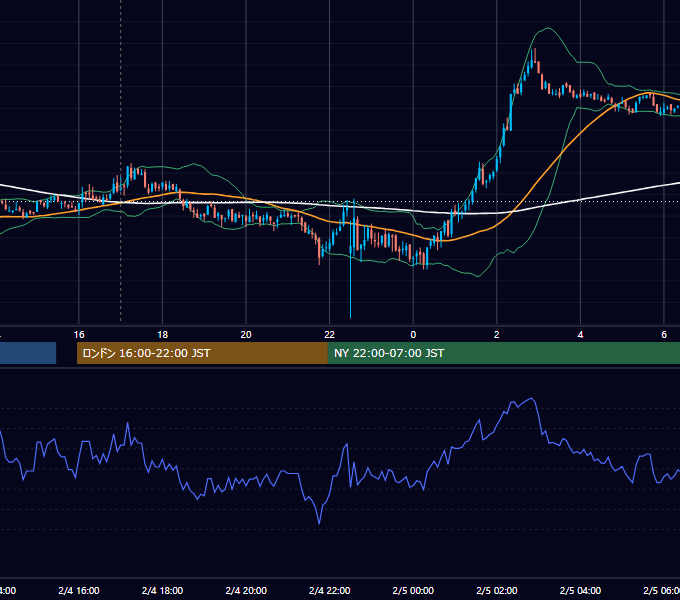
Task: Click the 22 hour label on price chart axis
Action: [x=330, y=335]
